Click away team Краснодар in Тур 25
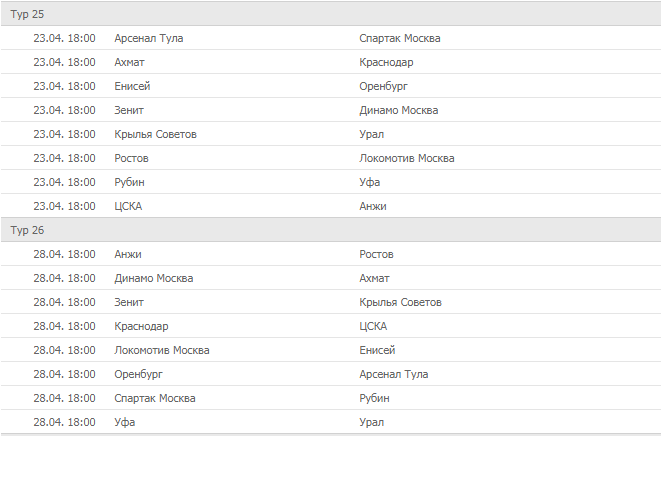 point(387,62)
